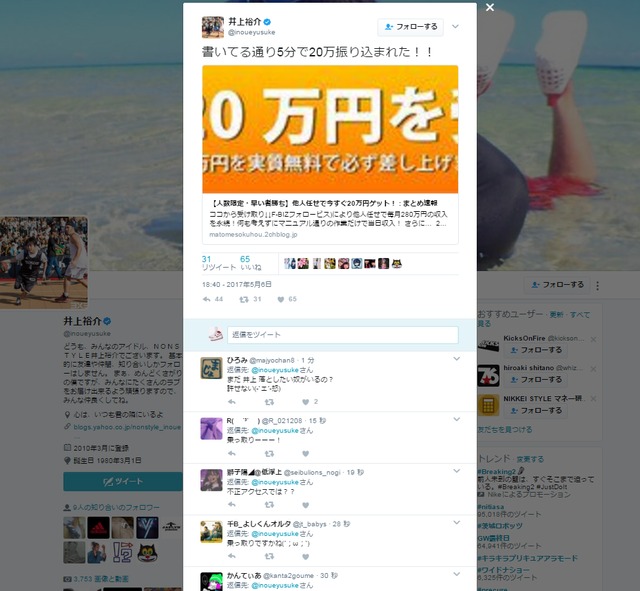The width and height of the screenshot is (640, 591).
Task: Open 井上裕介's avatar in the tweet header
Action: [213, 27]
